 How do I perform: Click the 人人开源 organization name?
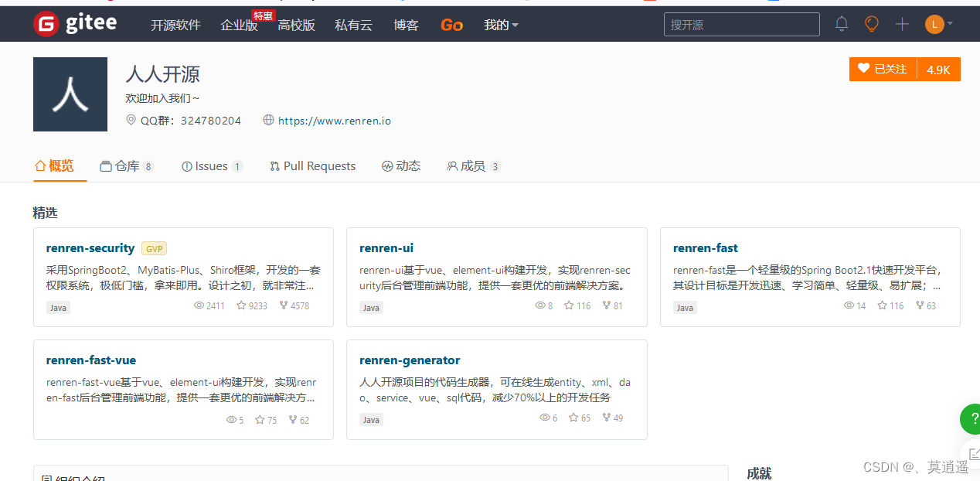pyautogui.click(x=162, y=73)
